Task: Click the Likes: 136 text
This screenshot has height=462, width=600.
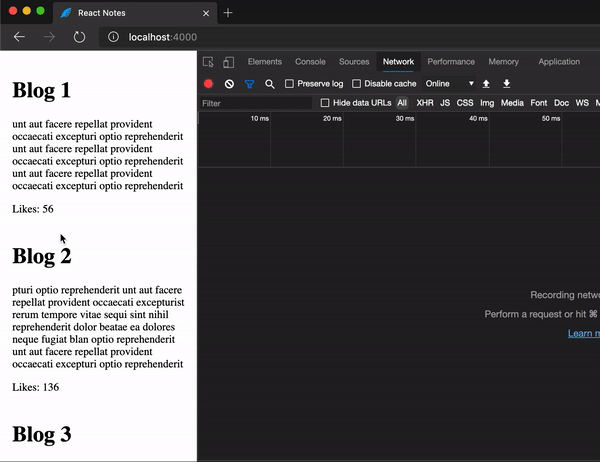Action: click(x=36, y=387)
